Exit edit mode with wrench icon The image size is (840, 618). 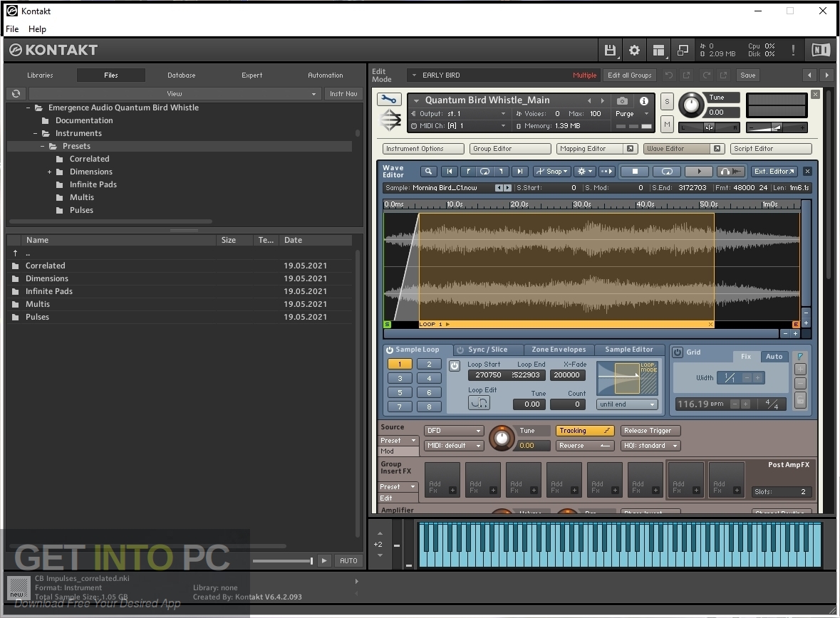tap(390, 100)
